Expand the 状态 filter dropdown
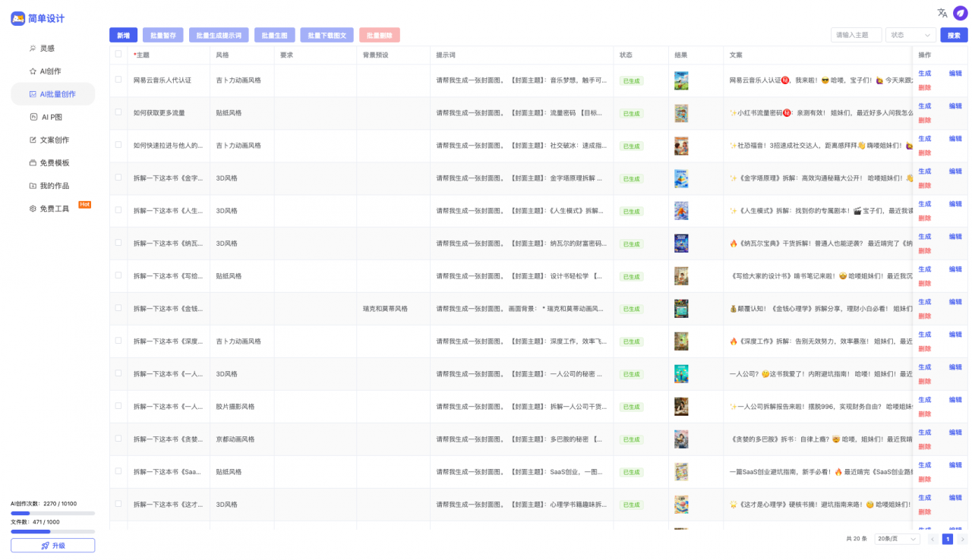 pyautogui.click(x=910, y=35)
